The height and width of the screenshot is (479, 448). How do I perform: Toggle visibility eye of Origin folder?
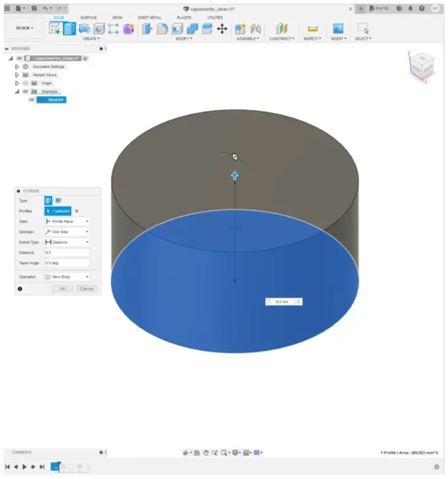coord(26,83)
